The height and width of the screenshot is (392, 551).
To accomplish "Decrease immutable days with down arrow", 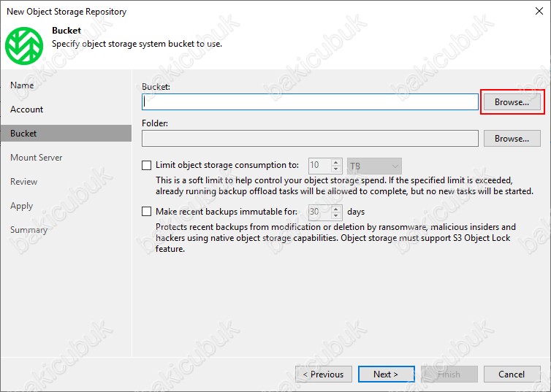I will click(x=336, y=216).
